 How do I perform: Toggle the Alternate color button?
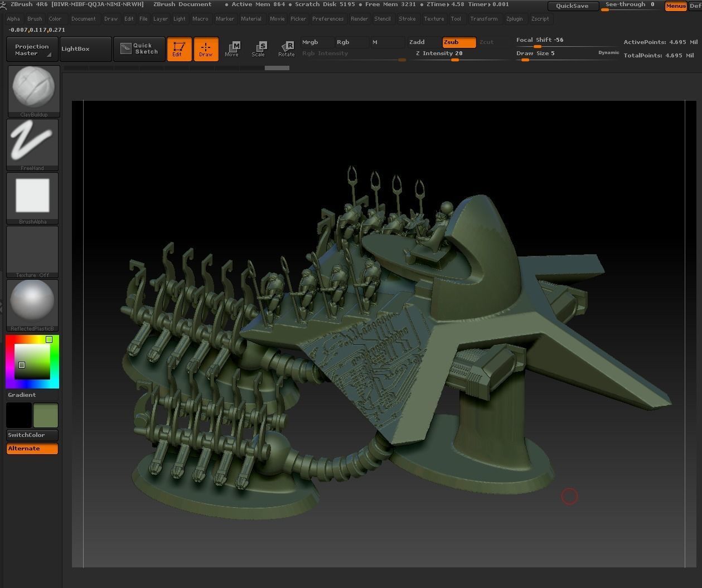pos(32,449)
